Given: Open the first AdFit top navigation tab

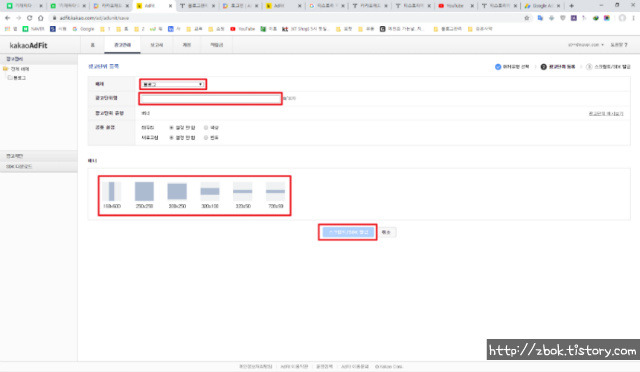Looking at the screenshot, I should [93, 45].
